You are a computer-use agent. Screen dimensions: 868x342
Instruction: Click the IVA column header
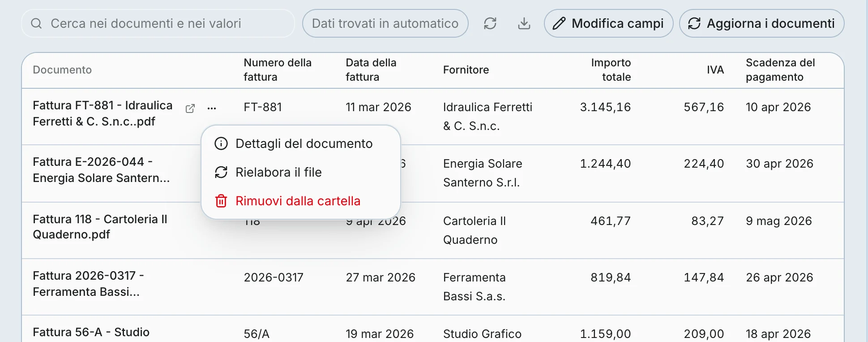click(715, 70)
